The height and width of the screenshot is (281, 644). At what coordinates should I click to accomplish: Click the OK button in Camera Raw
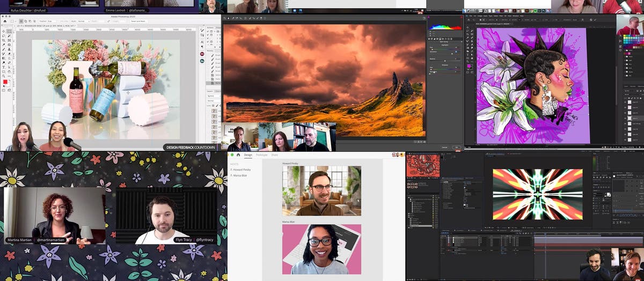pyautogui.click(x=457, y=147)
